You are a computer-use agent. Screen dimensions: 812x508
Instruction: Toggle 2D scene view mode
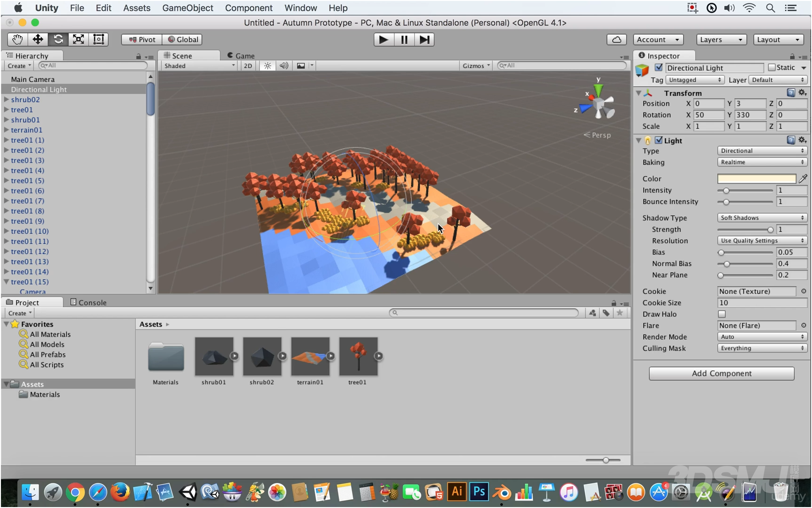[x=248, y=66]
